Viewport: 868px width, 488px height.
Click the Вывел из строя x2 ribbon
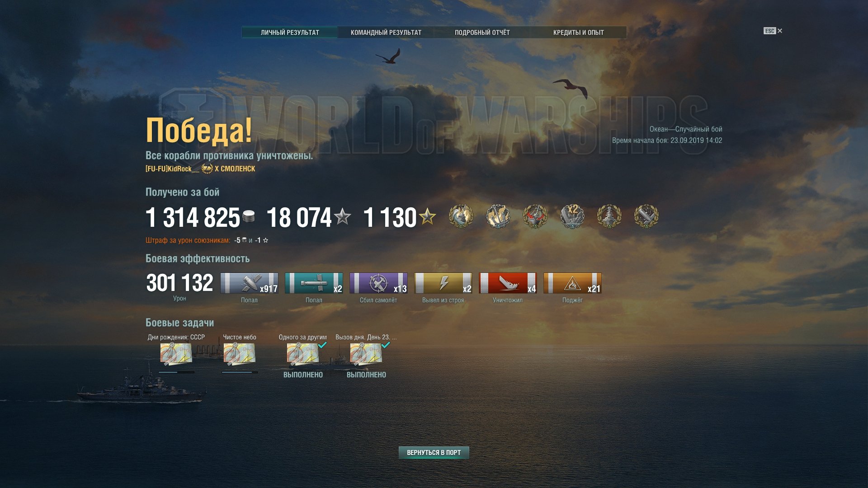pyautogui.click(x=443, y=283)
